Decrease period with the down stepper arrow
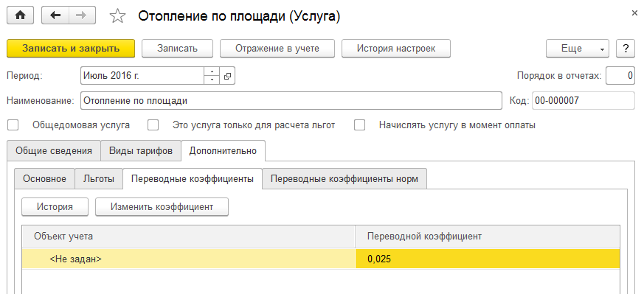The width and height of the screenshot is (644, 294). click(x=212, y=80)
